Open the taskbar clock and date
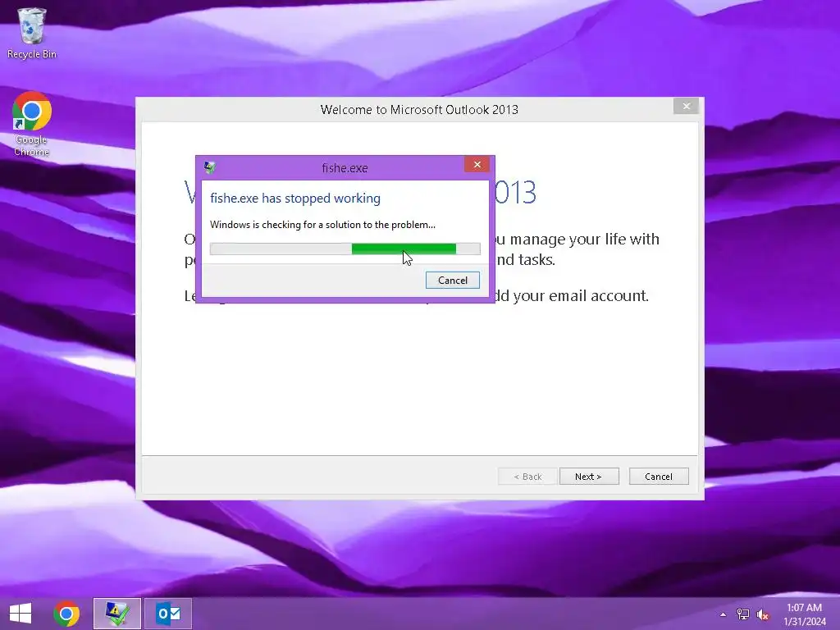Screen dimensions: 840x630 coord(805,614)
